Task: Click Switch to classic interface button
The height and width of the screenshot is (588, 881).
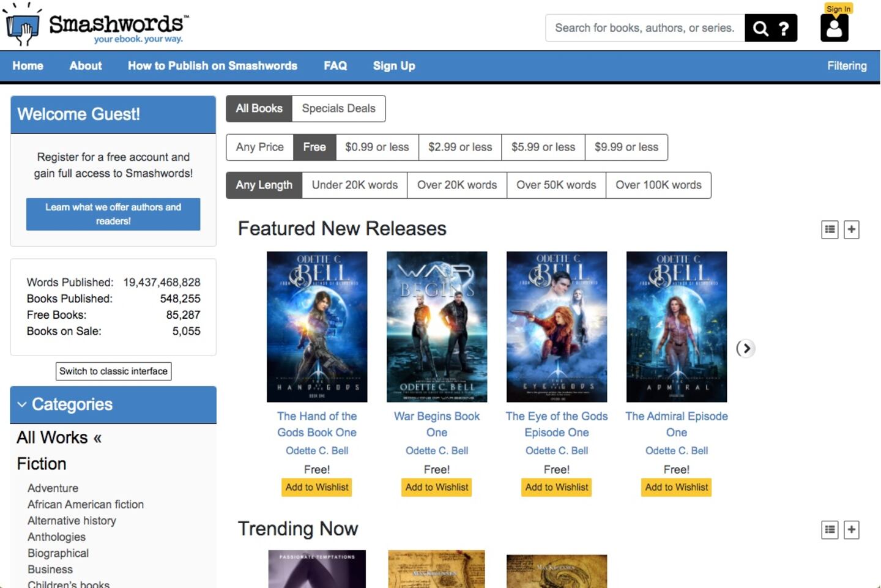Action: (x=113, y=371)
